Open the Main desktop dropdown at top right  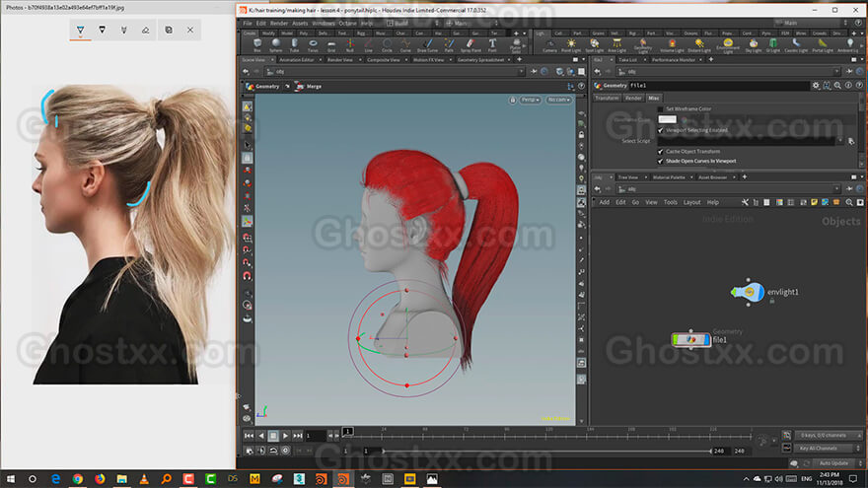(x=812, y=23)
